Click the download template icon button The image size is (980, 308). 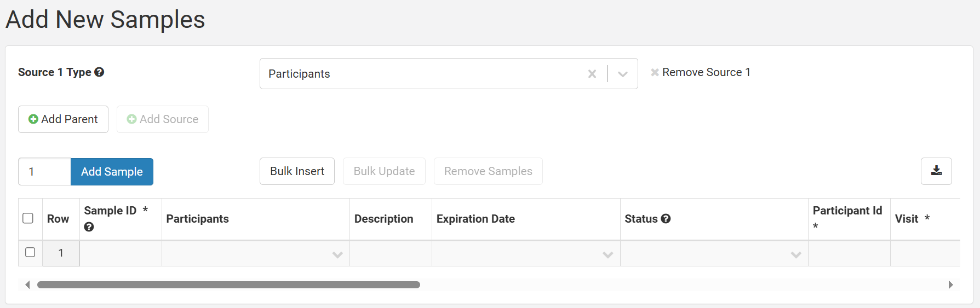click(x=936, y=171)
